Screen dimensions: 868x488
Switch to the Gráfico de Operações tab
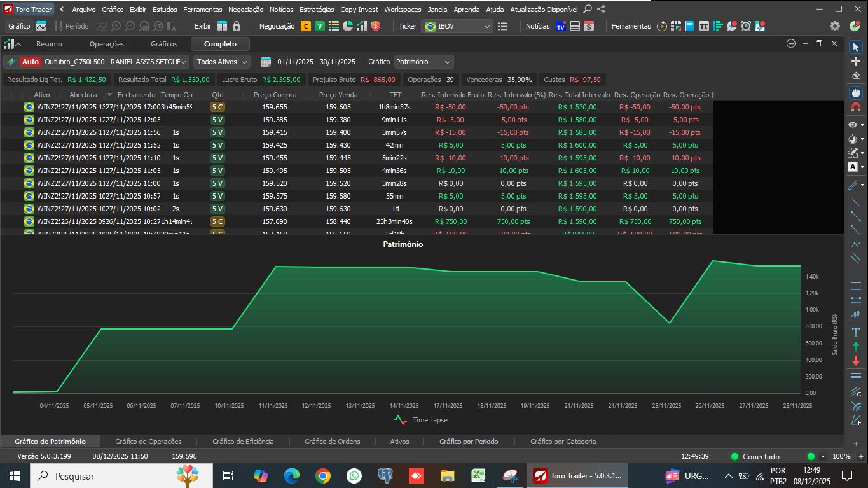pos(148,442)
